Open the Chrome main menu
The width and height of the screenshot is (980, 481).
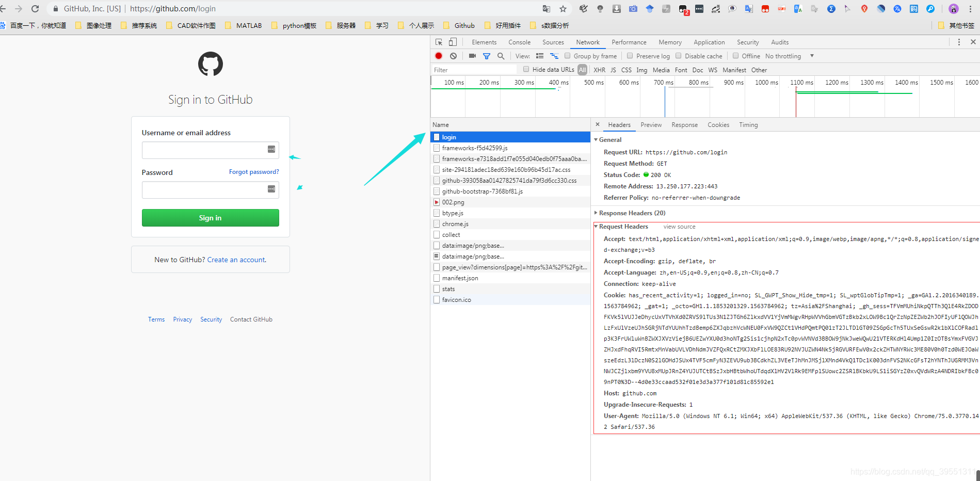point(970,9)
